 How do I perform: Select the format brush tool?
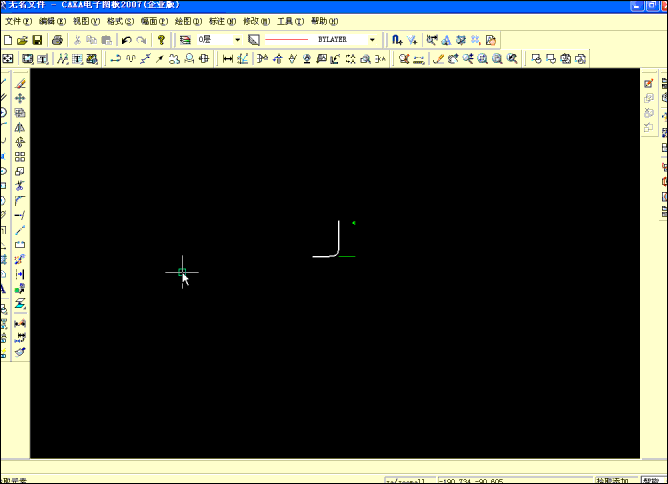pyautogui.click(x=20, y=352)
